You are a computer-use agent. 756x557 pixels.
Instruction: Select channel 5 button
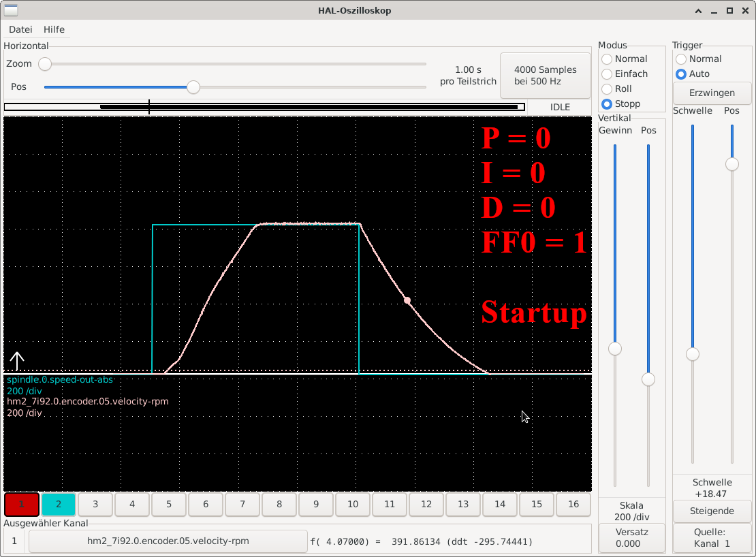click(x=169, y=504)
